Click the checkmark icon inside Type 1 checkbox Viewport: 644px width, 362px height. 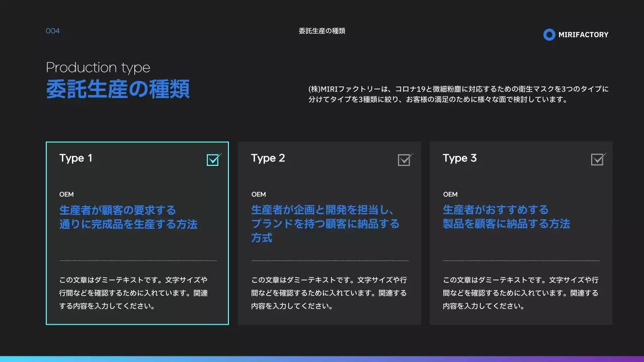212,160
